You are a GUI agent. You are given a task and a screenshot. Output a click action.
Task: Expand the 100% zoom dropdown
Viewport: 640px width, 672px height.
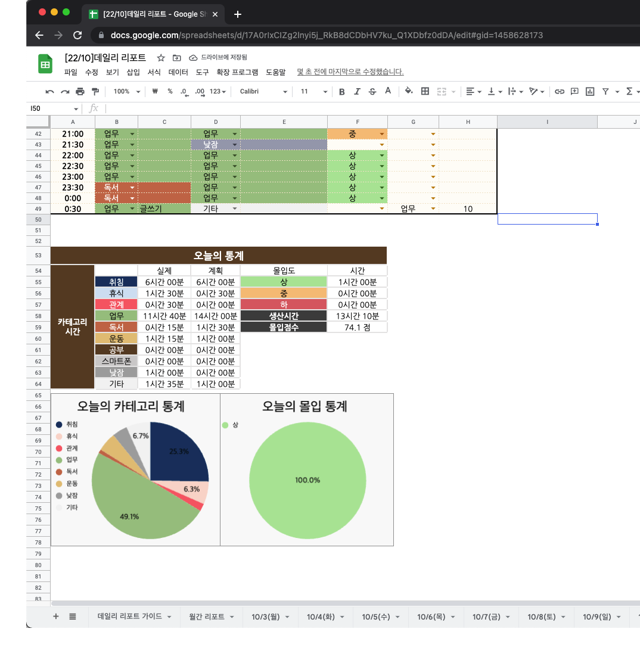pos(126,91)
